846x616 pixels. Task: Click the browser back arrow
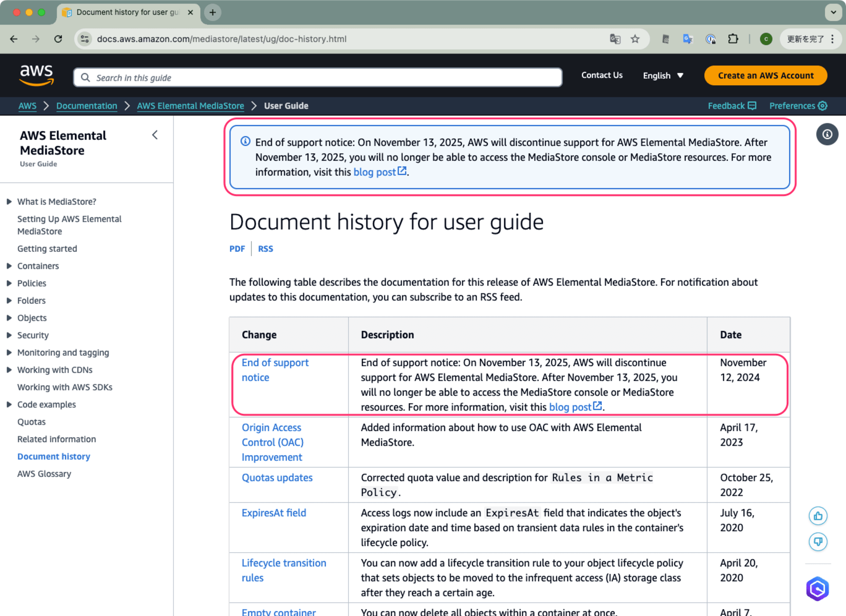[x=14, y=39]
